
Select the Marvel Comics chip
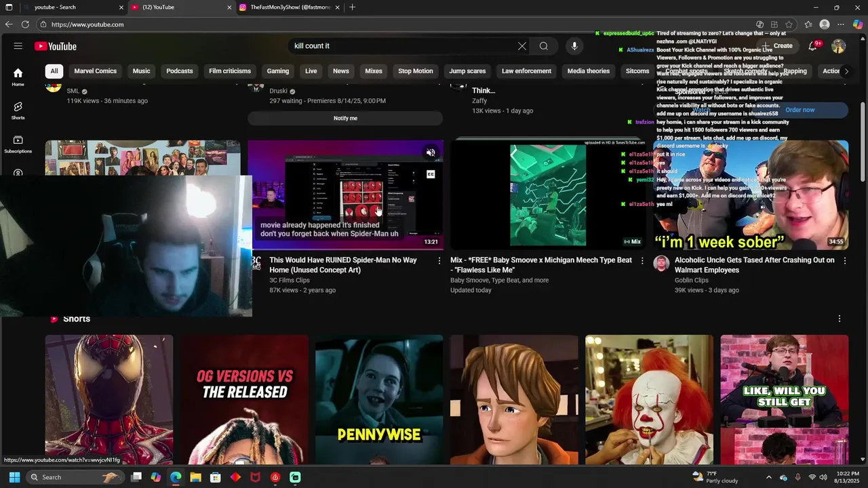tap(96, 71)
